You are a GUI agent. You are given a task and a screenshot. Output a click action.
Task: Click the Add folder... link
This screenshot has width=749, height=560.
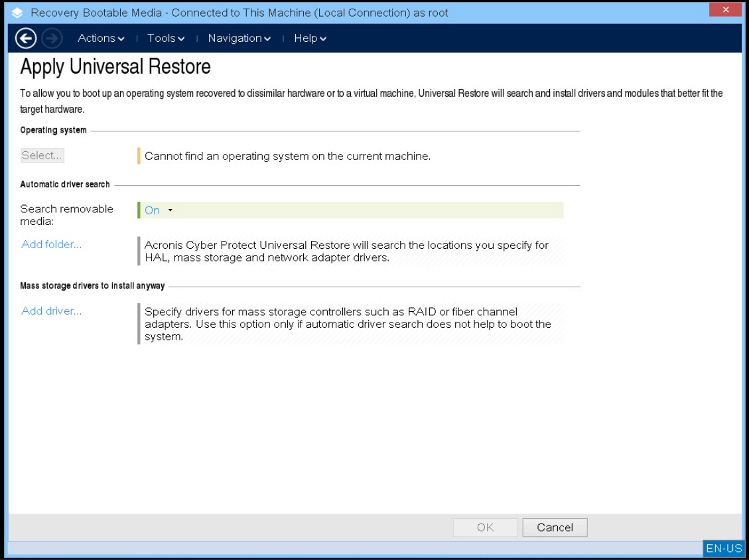[x=51, y=244]
